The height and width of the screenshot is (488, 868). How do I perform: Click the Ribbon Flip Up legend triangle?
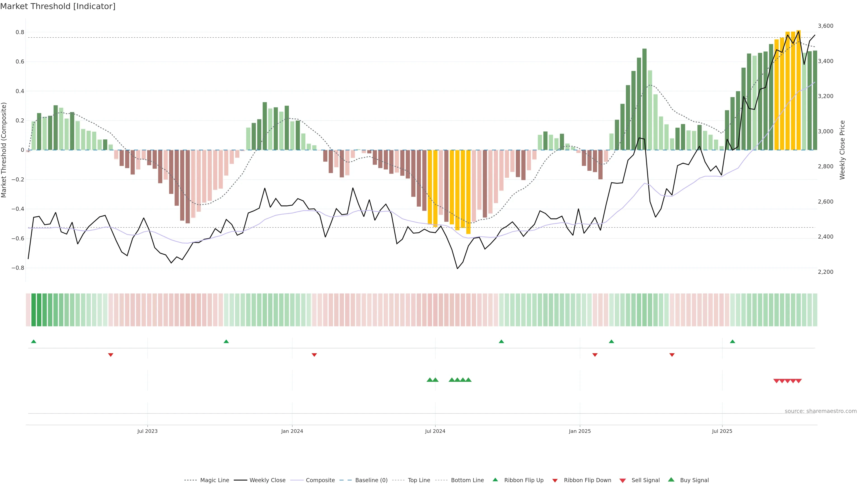(x=495, y=480)
